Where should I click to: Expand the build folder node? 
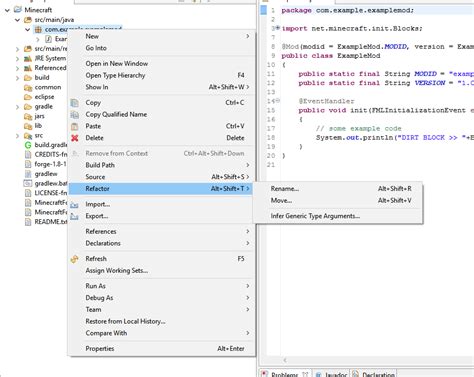(x=17, y=78)
